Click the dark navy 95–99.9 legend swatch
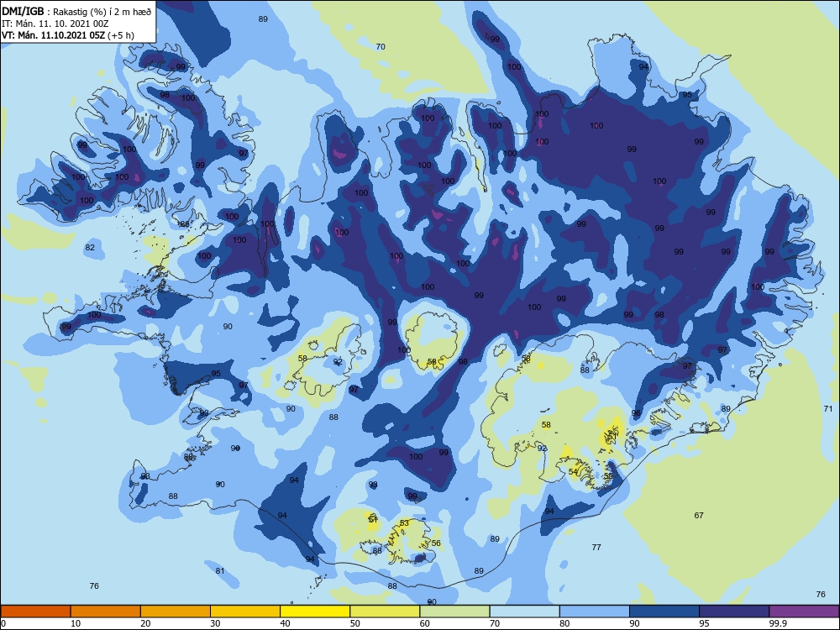 click(x=734, y=612)
